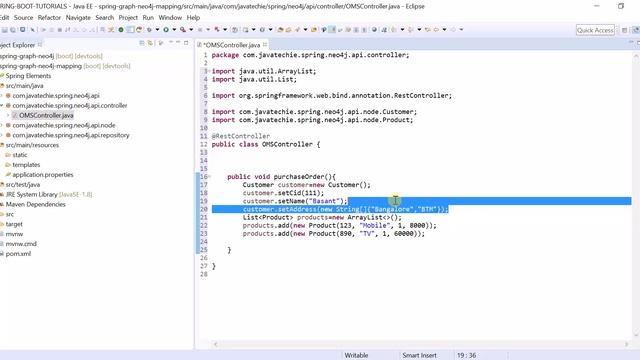Open the Edit menu
Image resolution: width=640 pixels, height=360 pixels.
click(x=4, y=18)
